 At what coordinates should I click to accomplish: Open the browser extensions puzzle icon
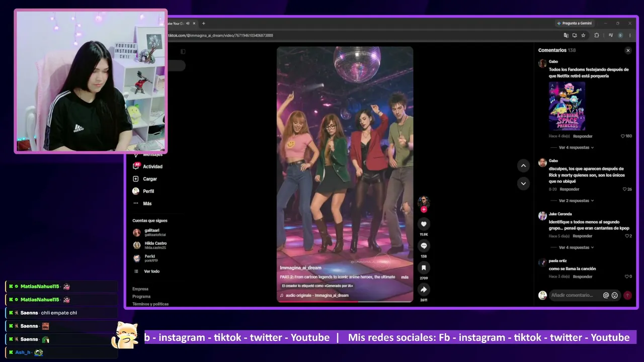click(x=597, y=35)
